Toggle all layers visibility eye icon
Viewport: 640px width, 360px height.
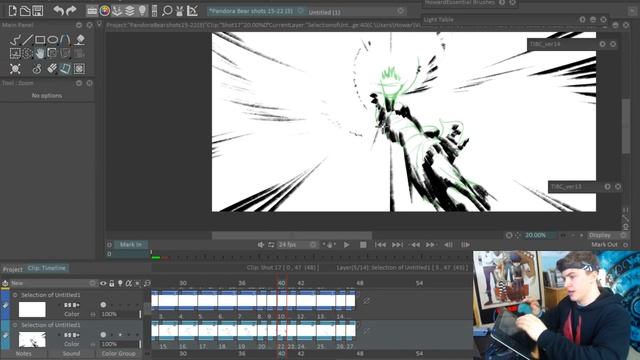(103, 283)
